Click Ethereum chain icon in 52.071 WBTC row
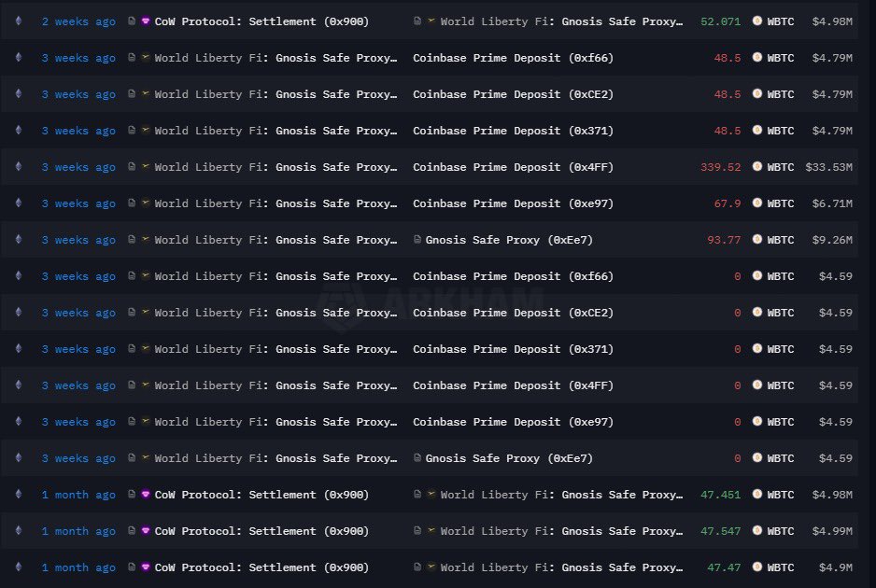Screen dimensions: 876x588 coord(19,21)
